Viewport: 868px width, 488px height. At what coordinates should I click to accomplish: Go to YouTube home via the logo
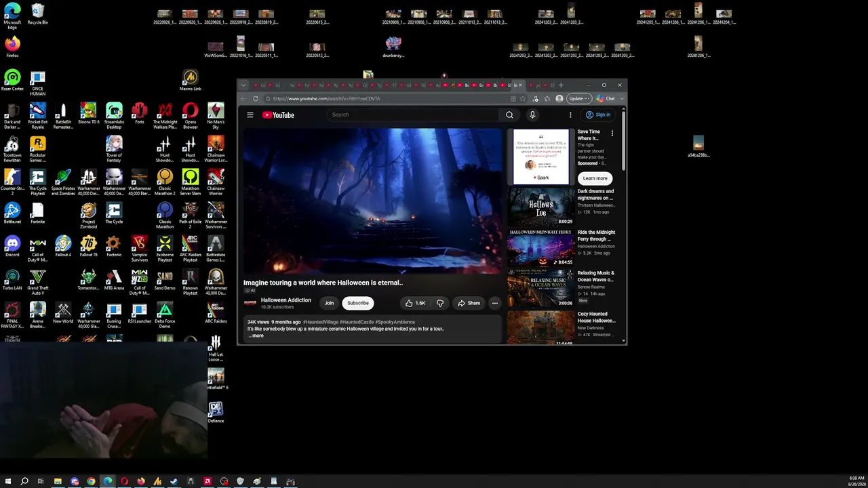[x=278, y=115]
